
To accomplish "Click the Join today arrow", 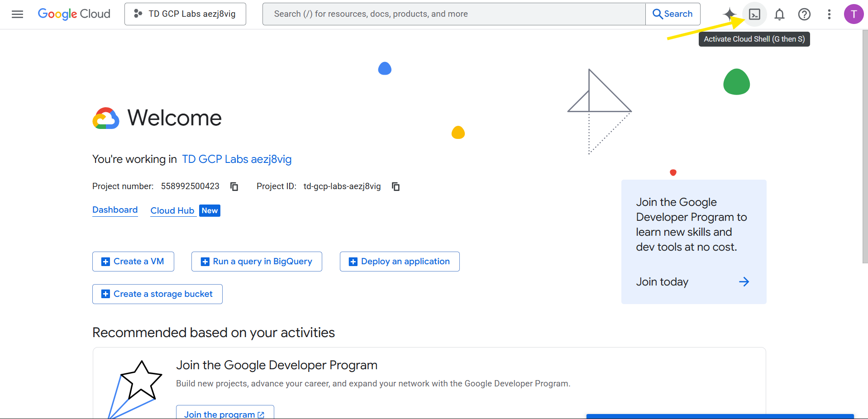I will (744, 282).
